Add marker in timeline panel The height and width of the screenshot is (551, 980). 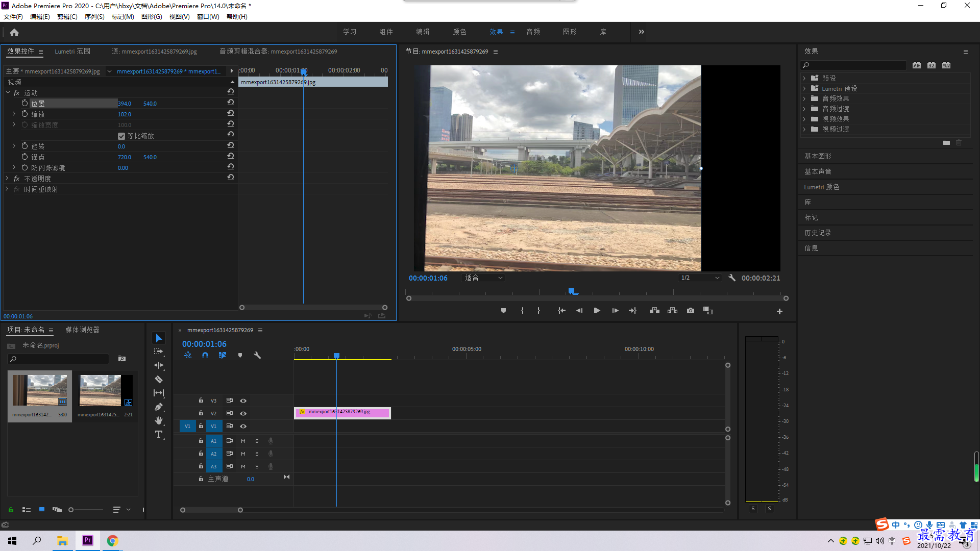(x=240, y=355)
